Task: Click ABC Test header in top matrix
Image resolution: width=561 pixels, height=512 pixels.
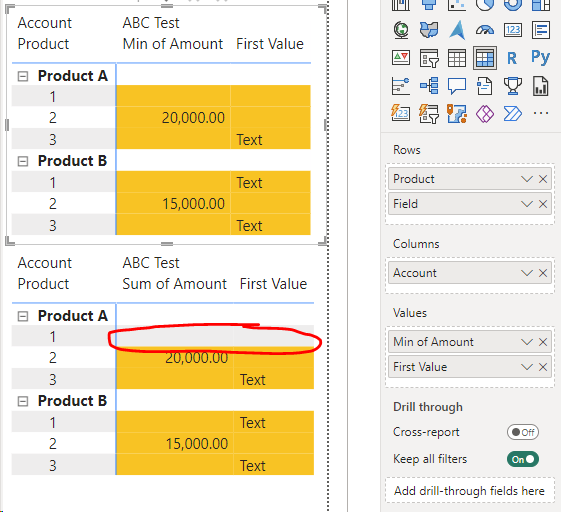Action: [x=151, y=23]
